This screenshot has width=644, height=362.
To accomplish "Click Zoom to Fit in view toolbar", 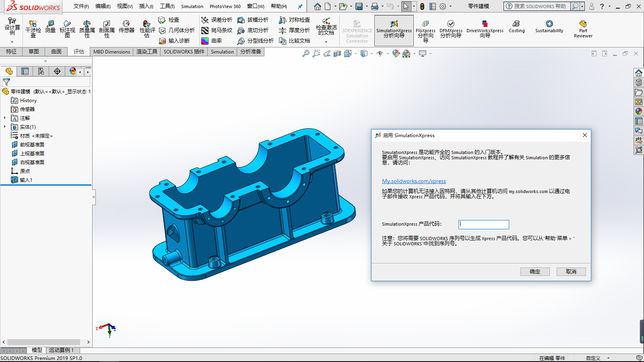I will (306, 53).
